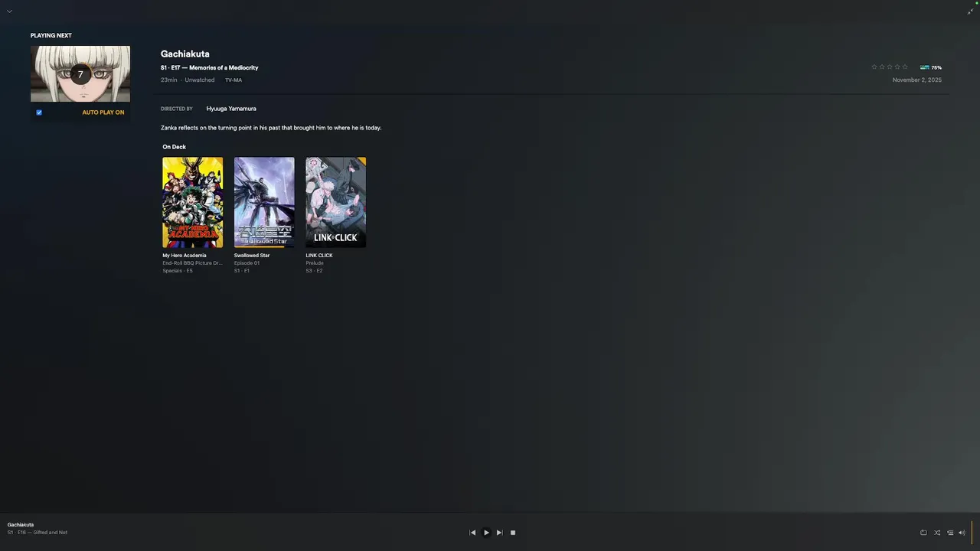Click the November 2, 2025 air date
This screenshot has width=980, height=551.
click(917, 80)
